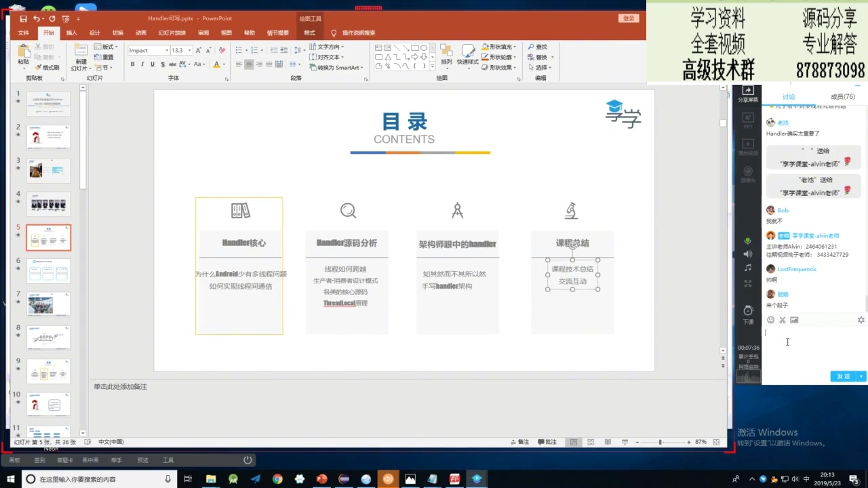
Task: Open chat settings gear icon
Action: pos(861,320)
